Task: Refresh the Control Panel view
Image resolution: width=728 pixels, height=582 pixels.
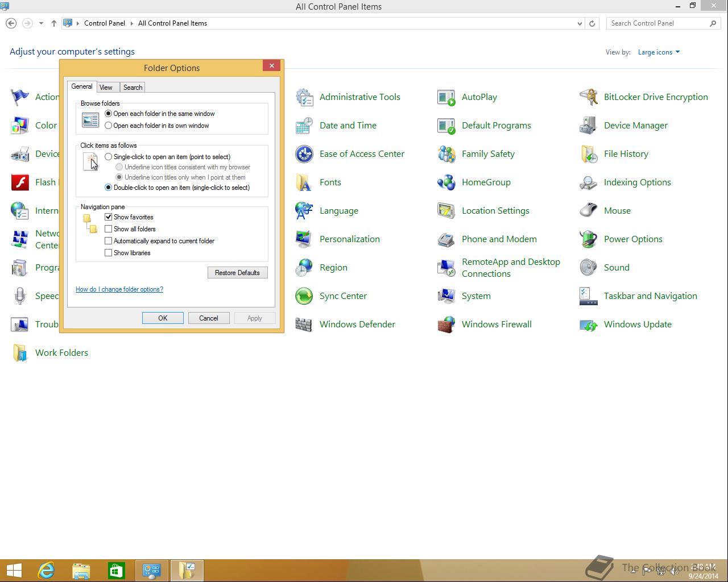Action: pos(592,23)
